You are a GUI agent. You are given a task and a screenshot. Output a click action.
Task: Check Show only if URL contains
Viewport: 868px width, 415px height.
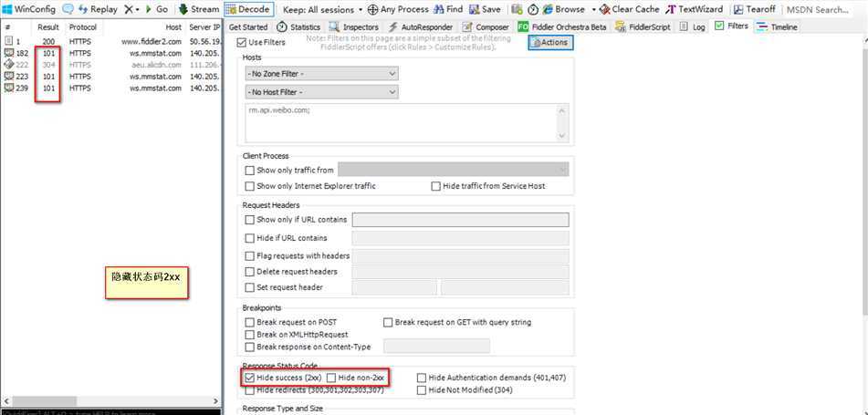250,219
